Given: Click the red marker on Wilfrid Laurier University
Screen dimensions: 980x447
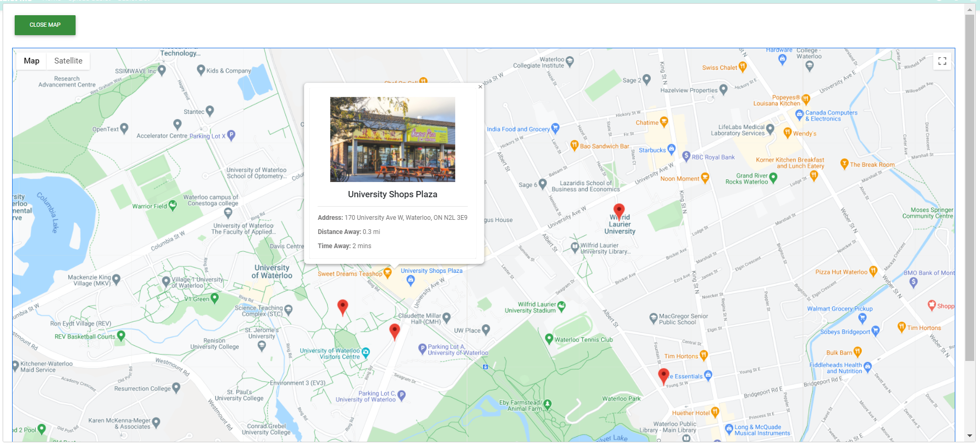Looking at the screenshot, I should [x=619, y=211].
